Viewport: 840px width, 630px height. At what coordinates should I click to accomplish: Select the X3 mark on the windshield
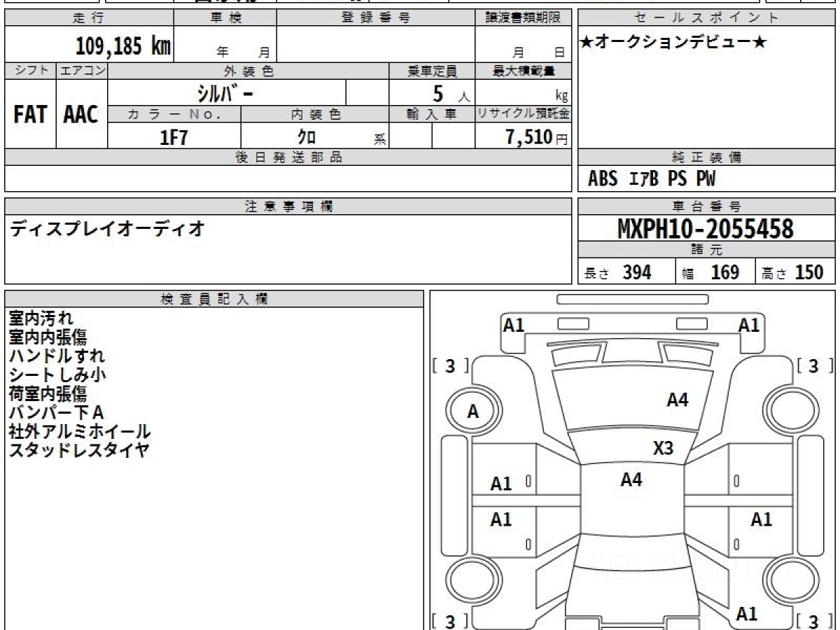663,448
